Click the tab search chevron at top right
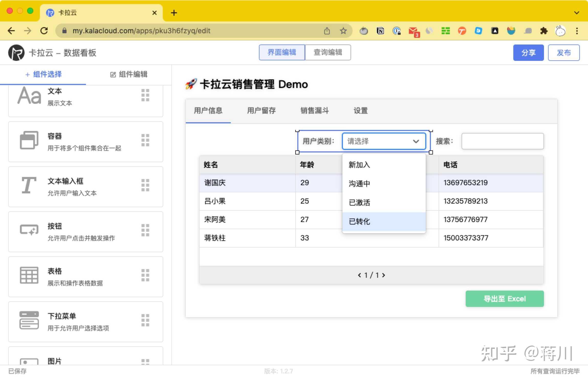The height and width of the screenshot is (377, 588). [576, 13]
